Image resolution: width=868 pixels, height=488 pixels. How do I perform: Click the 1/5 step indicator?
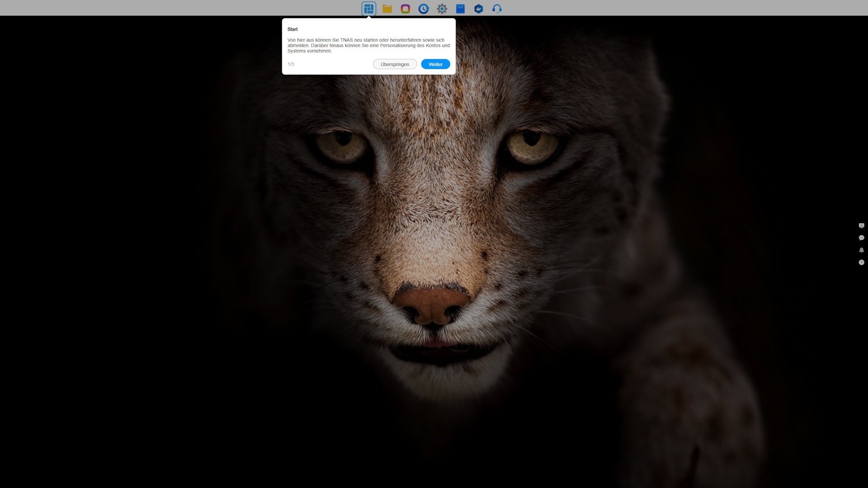point(291,64)
